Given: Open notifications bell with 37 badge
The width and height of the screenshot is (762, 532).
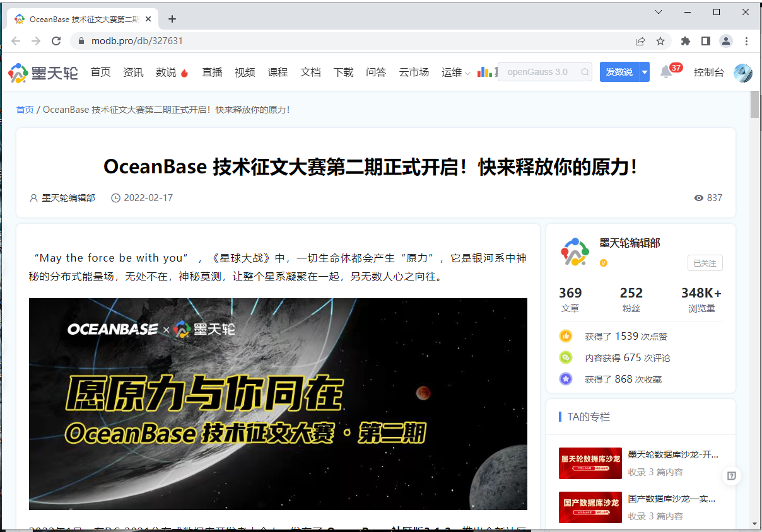Looking at the screenshot, I should 671,71.
